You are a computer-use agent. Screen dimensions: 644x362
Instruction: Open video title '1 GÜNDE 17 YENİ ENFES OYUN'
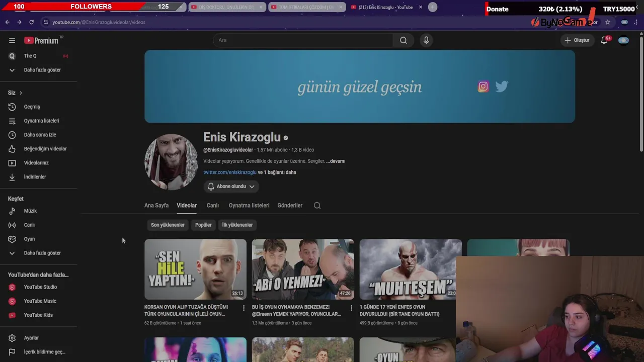(399, 310)
